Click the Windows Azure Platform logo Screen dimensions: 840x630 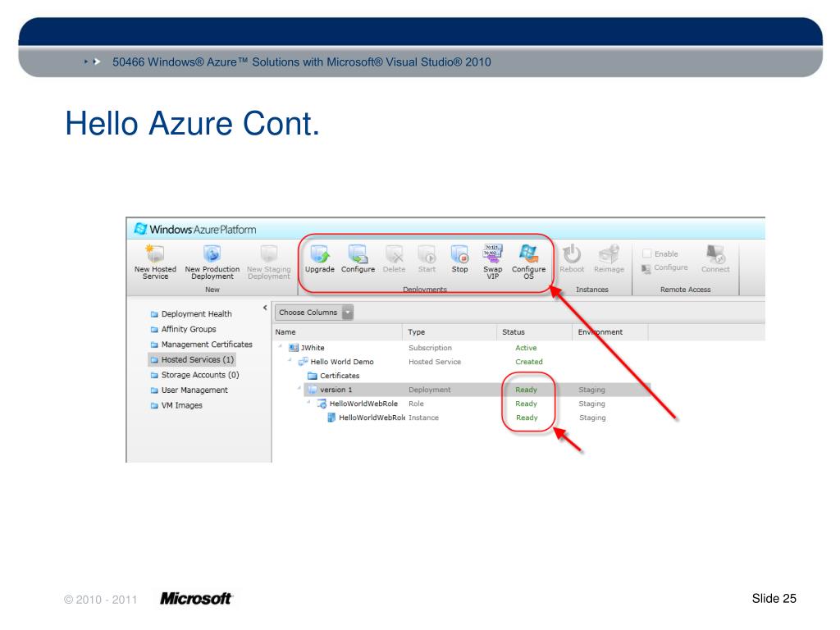pos(195,230)
